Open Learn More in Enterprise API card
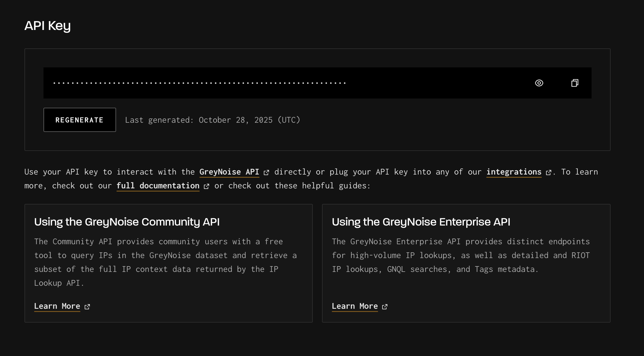Screen dimensions: 644x356 [355, 306]
